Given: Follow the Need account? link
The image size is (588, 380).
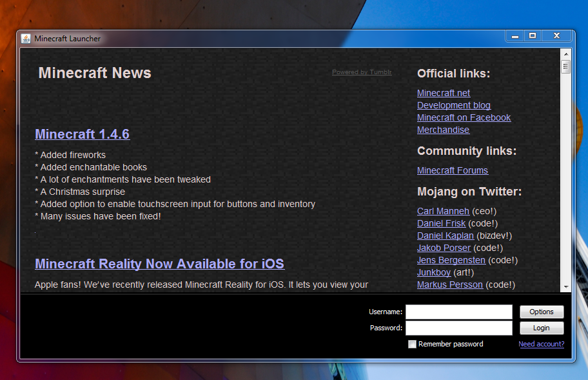Looking at the screenshot, I should pyautogui.click(x=541, y=344).
